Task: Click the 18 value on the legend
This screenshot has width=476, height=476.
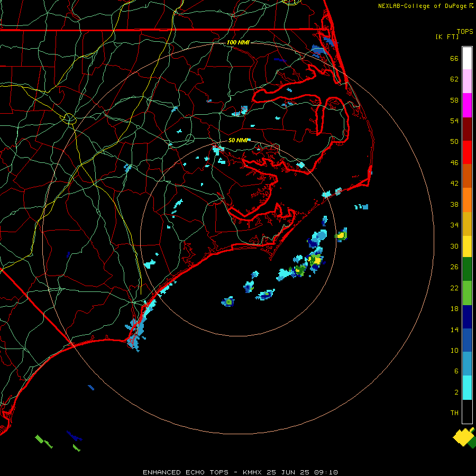Action: pos(454,309)
